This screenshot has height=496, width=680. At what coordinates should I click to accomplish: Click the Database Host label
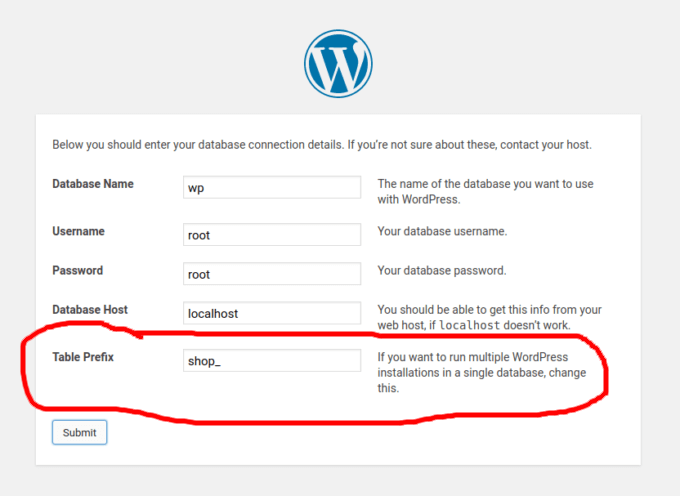[90, 310]
